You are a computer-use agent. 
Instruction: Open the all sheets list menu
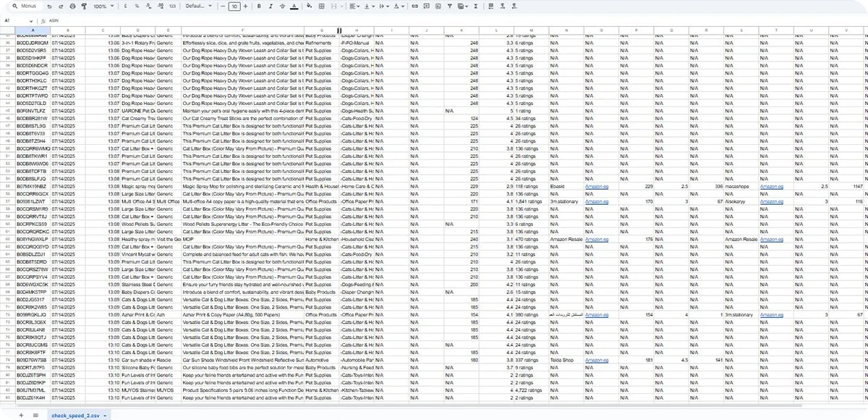35,414
